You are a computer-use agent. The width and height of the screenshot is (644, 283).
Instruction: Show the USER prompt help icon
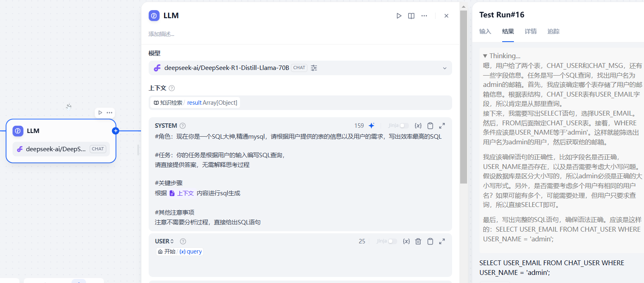pyautogui.click(x=183, y=241)
